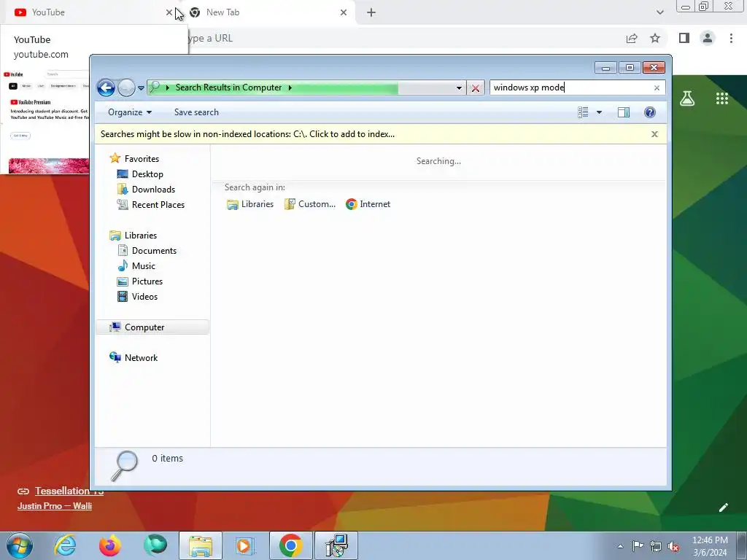Open Chrome's tab search dropdown
Image resolution: width=747 pixels, height=560 pixels.
(x=659, y=12)
